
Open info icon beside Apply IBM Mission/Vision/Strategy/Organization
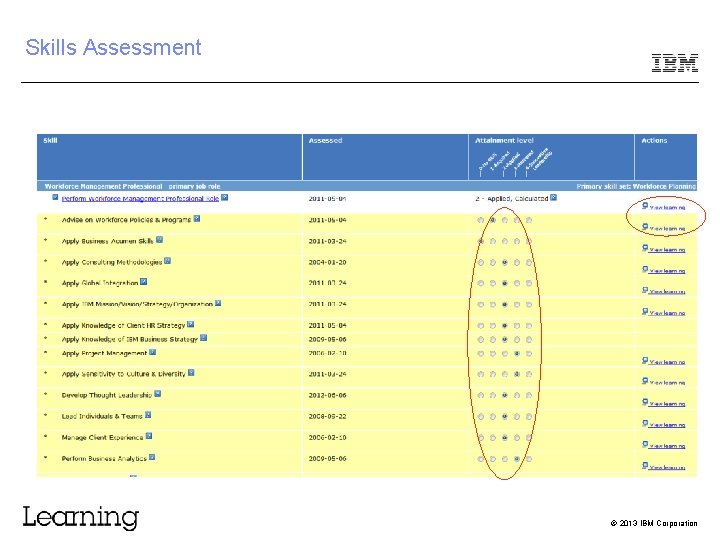tap(218, 303)
